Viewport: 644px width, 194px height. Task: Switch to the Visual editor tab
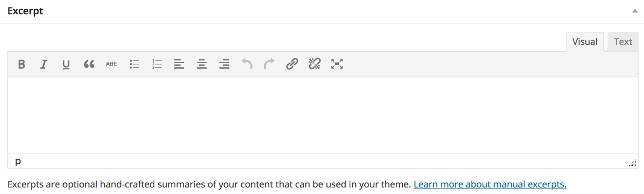585,42
